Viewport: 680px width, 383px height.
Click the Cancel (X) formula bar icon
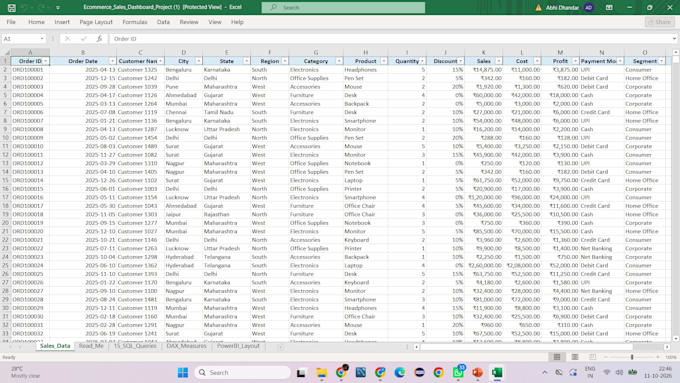(x=67, y=39)
